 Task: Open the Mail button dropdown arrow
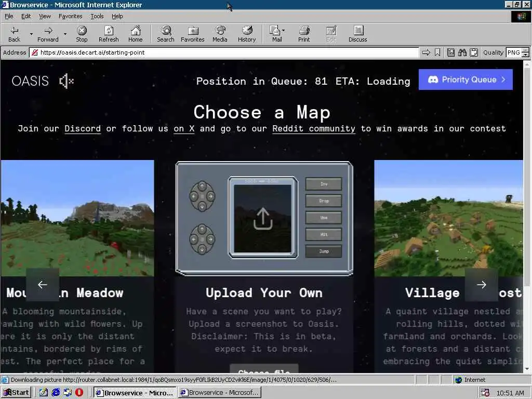(283, 31)
